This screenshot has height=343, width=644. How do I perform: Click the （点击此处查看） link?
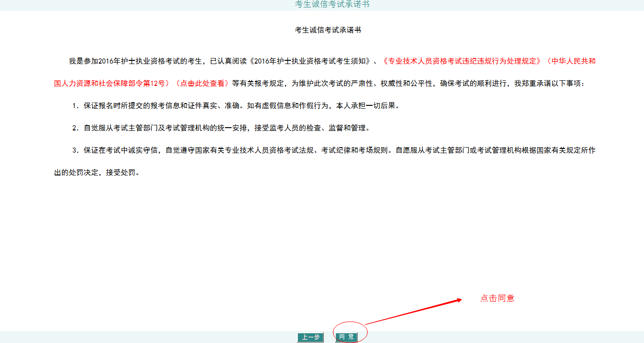202,84
